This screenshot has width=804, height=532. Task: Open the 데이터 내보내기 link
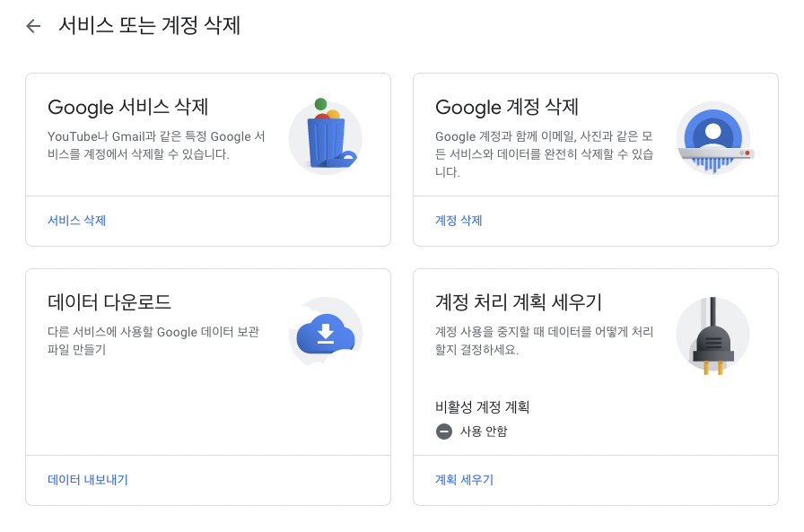tap(88, 480)
